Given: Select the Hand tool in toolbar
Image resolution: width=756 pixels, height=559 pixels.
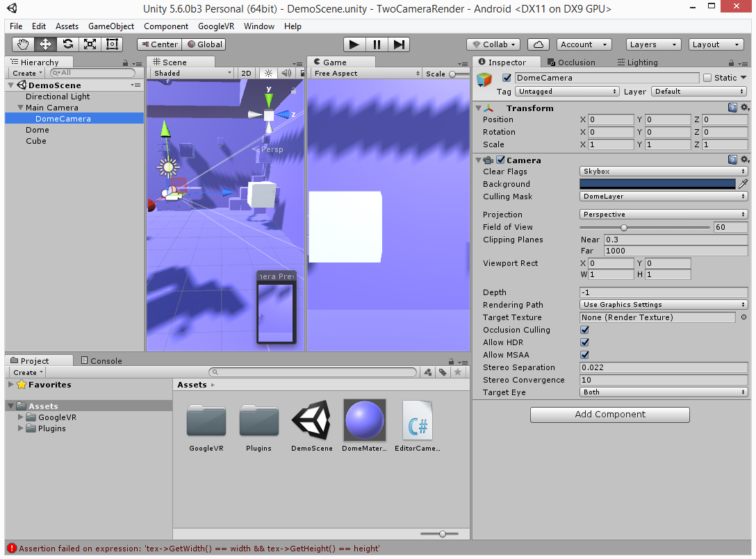Looking at the screenshot, I should [23, 44].
